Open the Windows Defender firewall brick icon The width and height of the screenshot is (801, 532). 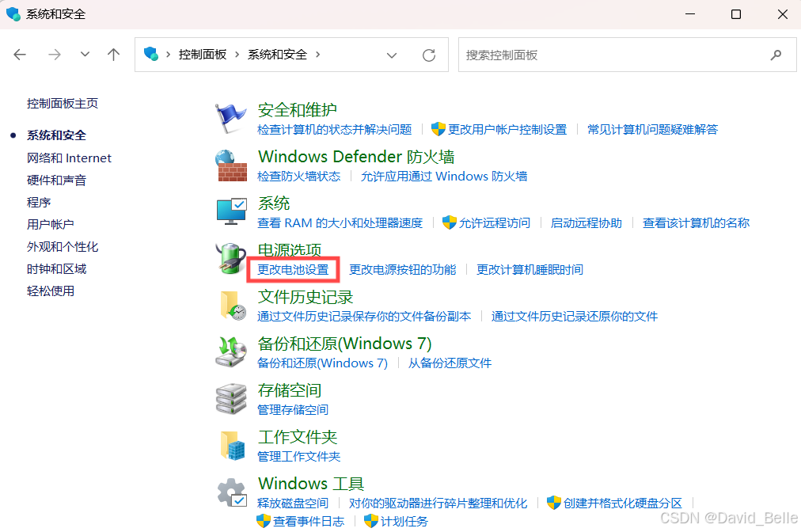[x=231, y=165]
